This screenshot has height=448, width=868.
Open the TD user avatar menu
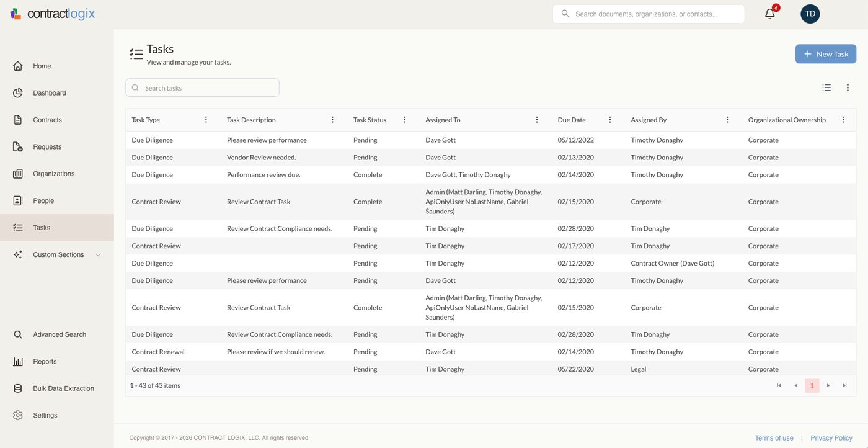(810, 14)
